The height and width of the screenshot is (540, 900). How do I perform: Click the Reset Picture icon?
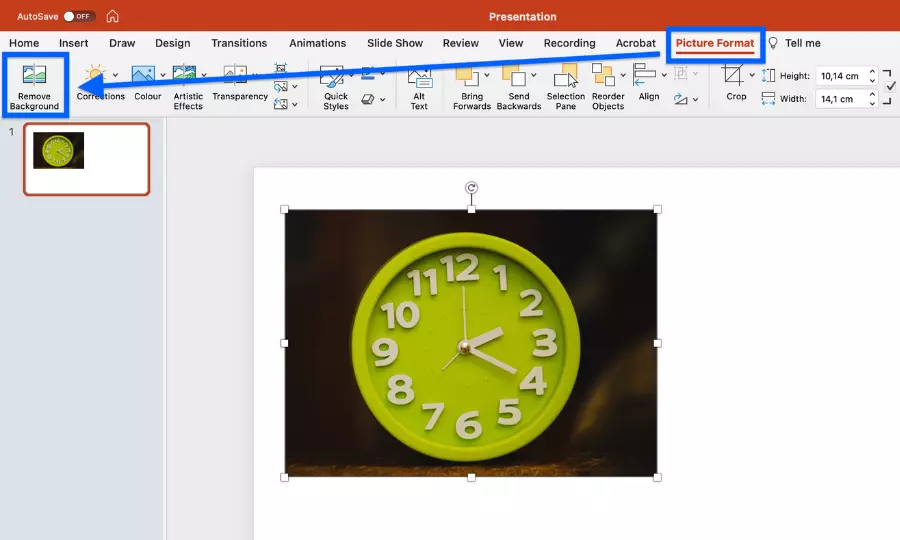coord(281,104)
